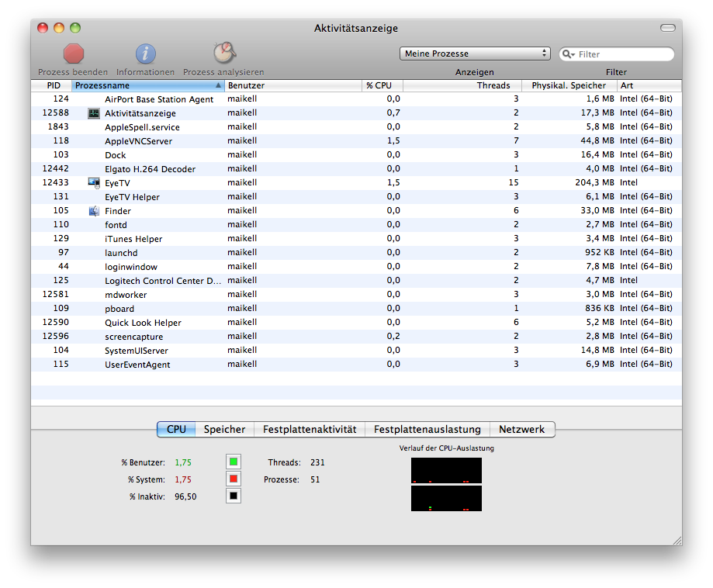Viewport: 713px width, 588px height.
Task: Open the Netzwerk tab
Action: coord(521,429)
